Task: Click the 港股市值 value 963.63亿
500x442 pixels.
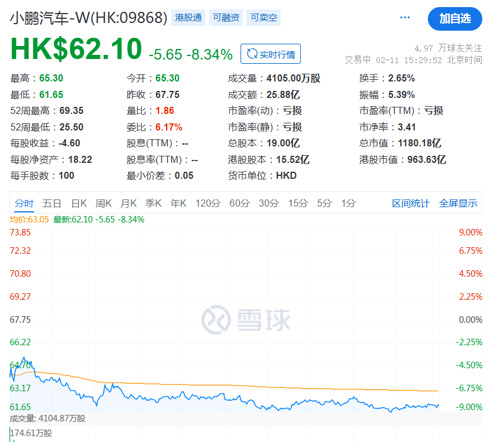Action: 426,160
